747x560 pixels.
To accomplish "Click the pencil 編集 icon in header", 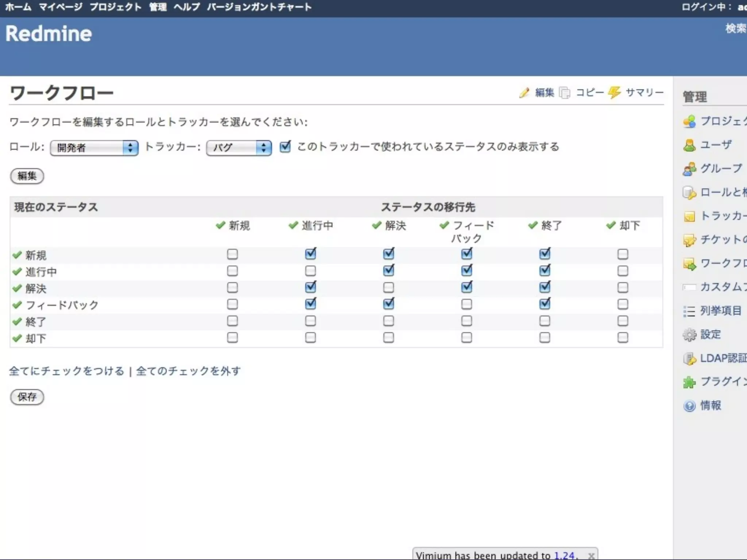I will (x=524, y=93).
